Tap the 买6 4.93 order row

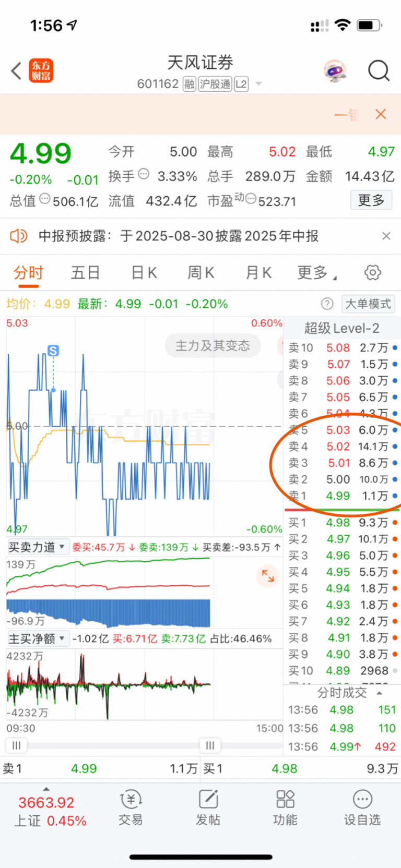click(x=343, y=605)
